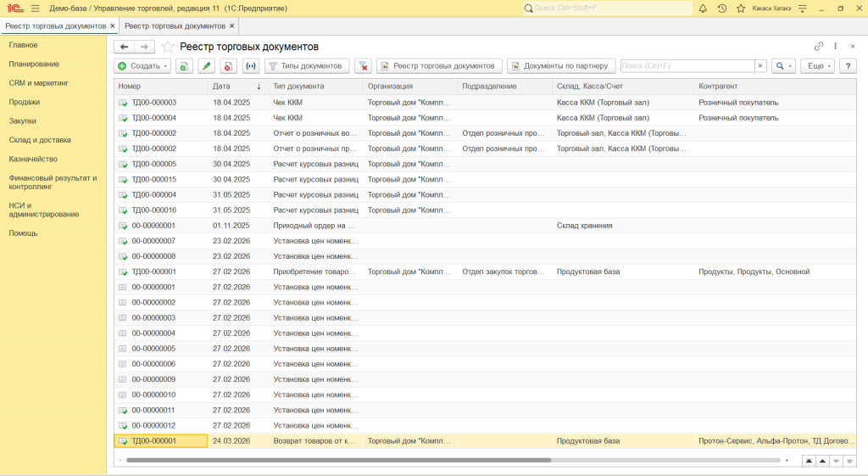The image size is (868, 476).
Task: Click the copy document icon next to Создать
Action: pos(184,66)
